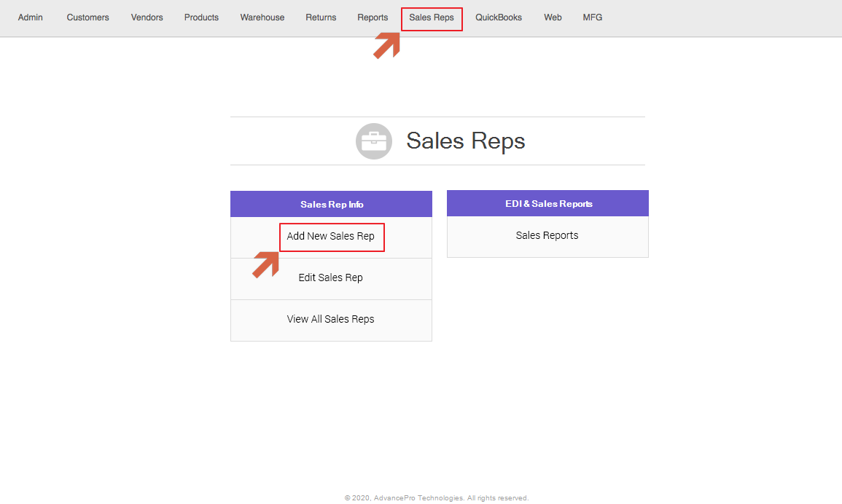This screenshot has width=842, height=504.
Task: Click the AdvancePro Technologies copyright footer
Action: [x=437, y=498]
